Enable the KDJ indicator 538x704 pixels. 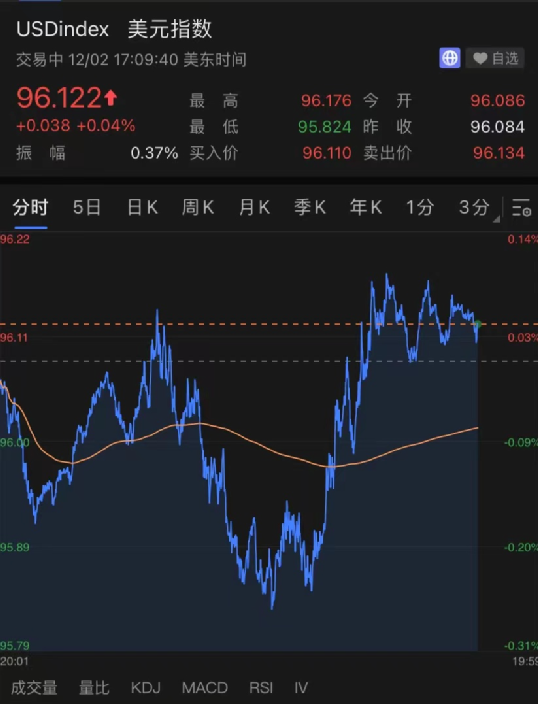(146, 687)
